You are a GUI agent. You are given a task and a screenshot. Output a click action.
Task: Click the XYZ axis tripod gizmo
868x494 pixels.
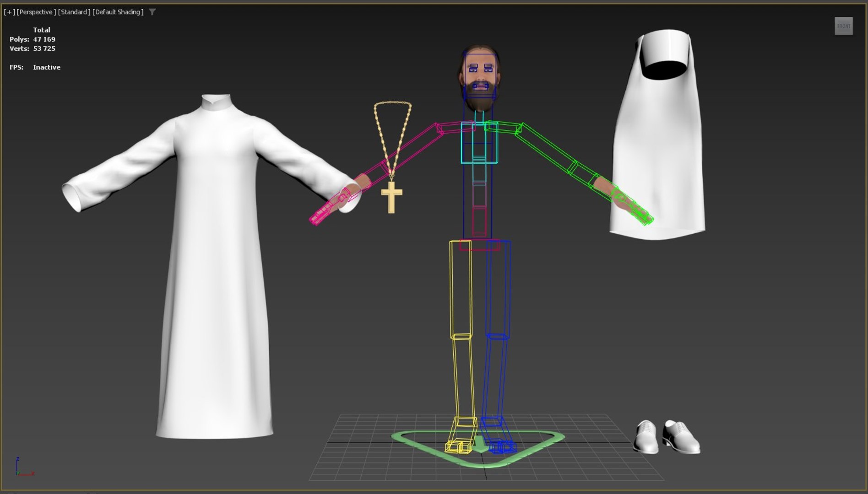[x=24, y=467]
